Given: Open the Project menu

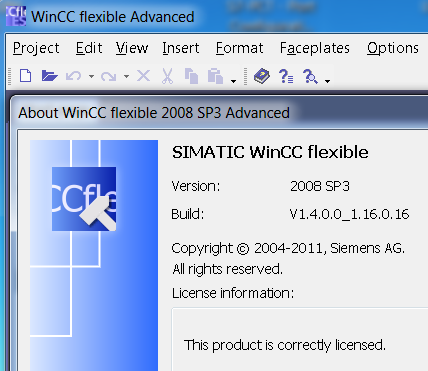Looking at the screenshot, I should [x=36, y=48].
